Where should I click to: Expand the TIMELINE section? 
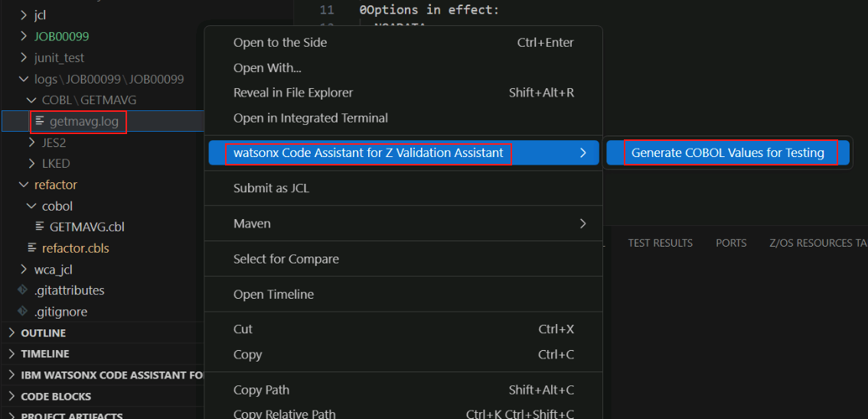pos(12,354)
